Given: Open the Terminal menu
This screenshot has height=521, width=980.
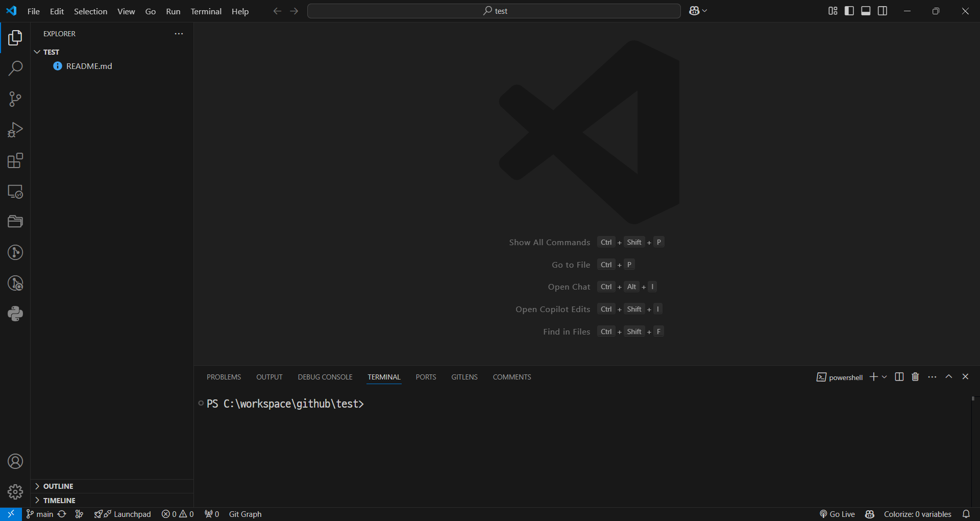Looking at the screenshot, I should pyautogui.click(x=206, y=11).
